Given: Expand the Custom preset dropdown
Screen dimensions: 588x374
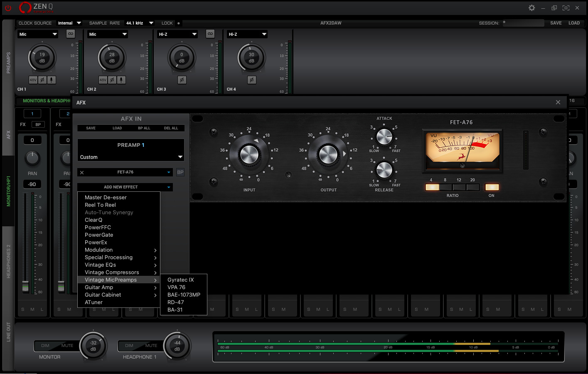Looking at the screenshot, I should pos(180,157).
